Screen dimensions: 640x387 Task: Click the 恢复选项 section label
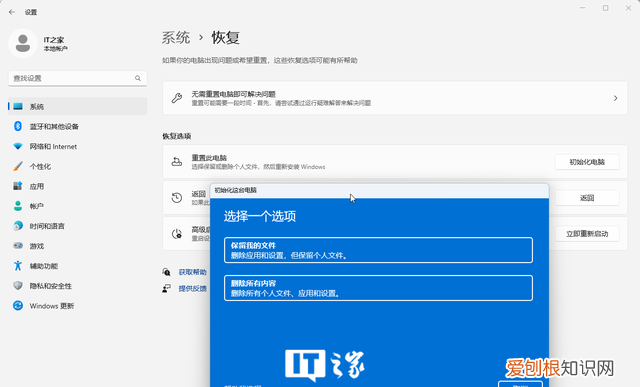(177, 136)
